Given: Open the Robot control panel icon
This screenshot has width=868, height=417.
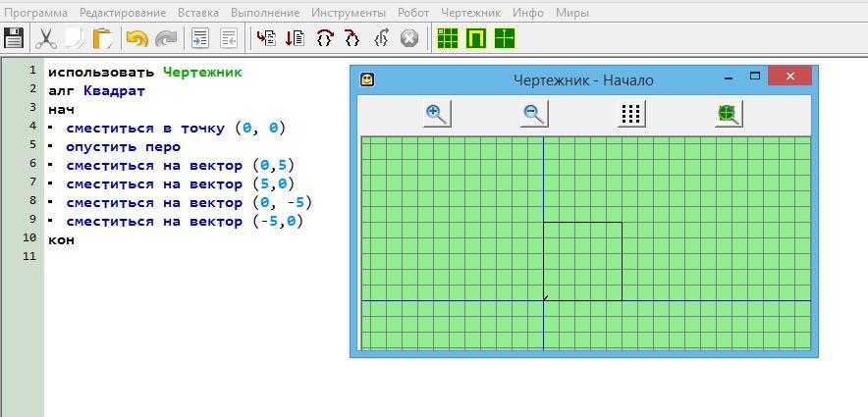Looking at the screenshot, I should (476, 38).
